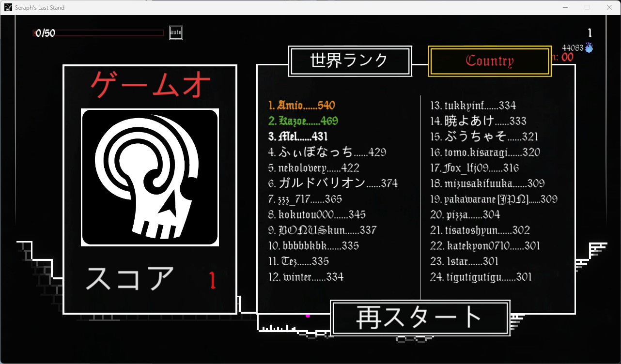Select rank 14 entry 暁よあけ 333
This screenshot has height=364, width=621.
tap(479, 121)
